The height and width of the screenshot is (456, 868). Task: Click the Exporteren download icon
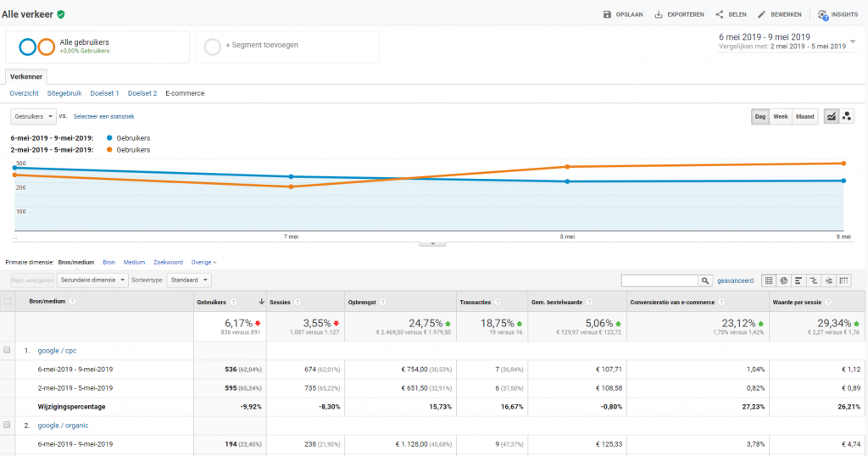[x=658, y=14]
